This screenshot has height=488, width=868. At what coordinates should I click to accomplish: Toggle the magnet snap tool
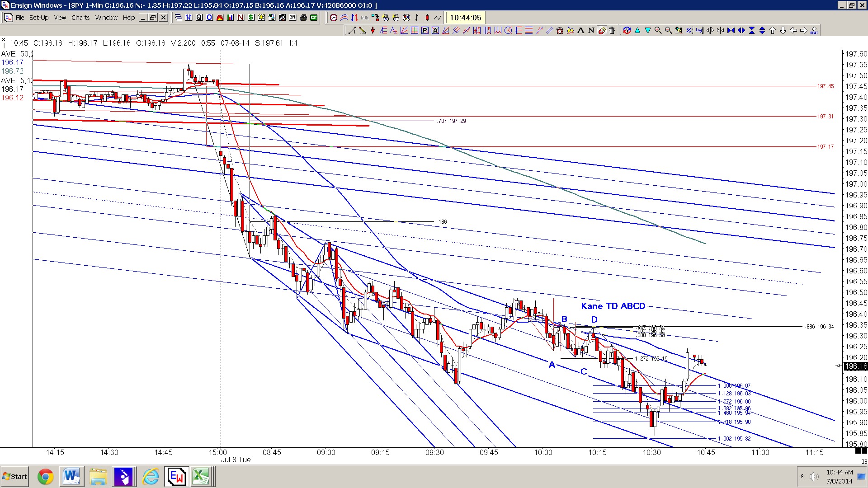pos(602,30)
